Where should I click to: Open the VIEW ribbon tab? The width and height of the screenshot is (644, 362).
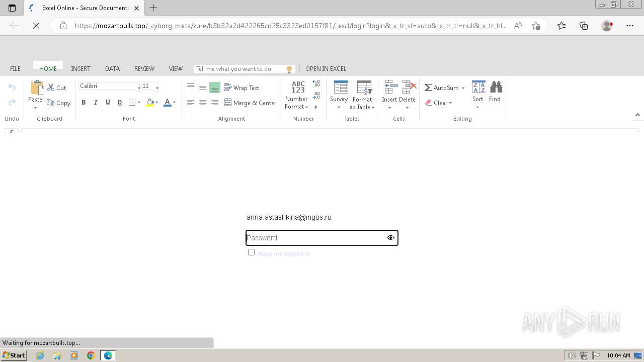pos(176,69)
